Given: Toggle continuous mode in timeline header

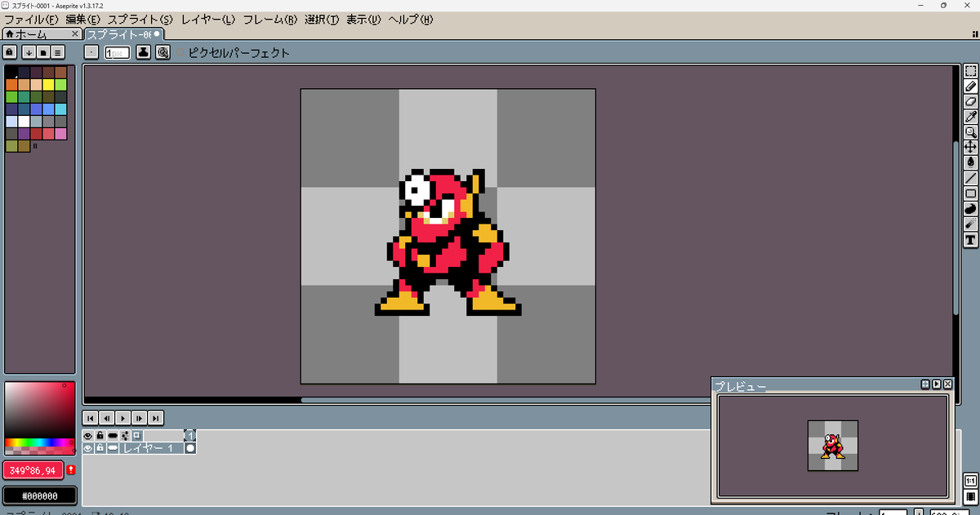Looking at the screenshot, I should (113, 436).
